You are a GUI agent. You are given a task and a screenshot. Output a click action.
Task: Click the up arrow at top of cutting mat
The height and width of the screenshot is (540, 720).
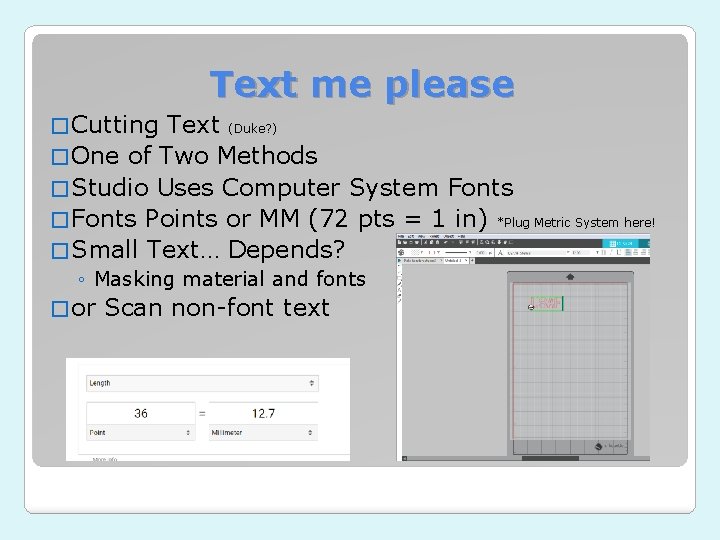(570, 276)
